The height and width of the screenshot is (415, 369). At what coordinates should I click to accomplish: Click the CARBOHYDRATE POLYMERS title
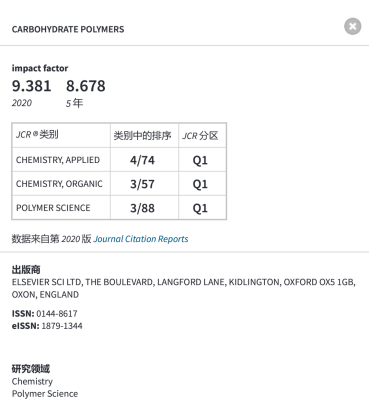[68, 29]
